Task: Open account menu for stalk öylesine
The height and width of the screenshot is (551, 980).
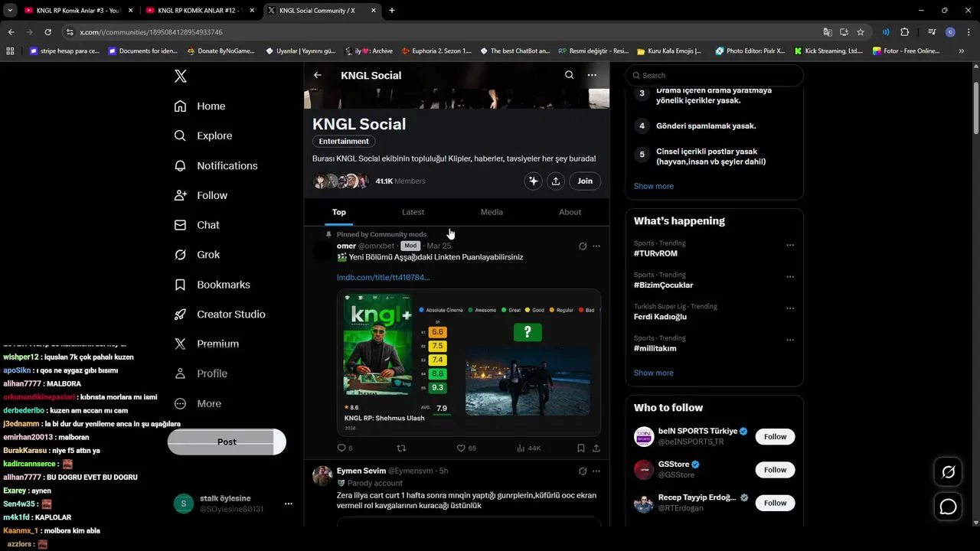Action: pyautogui.click(x=288, y=504)
